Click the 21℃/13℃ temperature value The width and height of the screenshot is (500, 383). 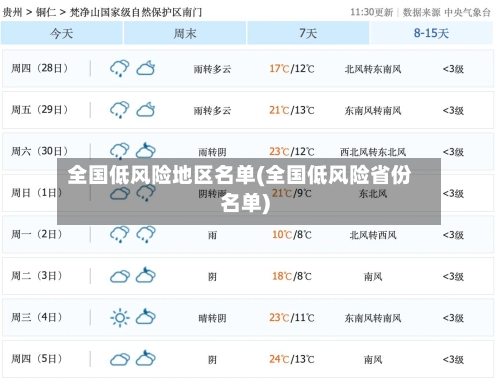(x=292, y=110)
